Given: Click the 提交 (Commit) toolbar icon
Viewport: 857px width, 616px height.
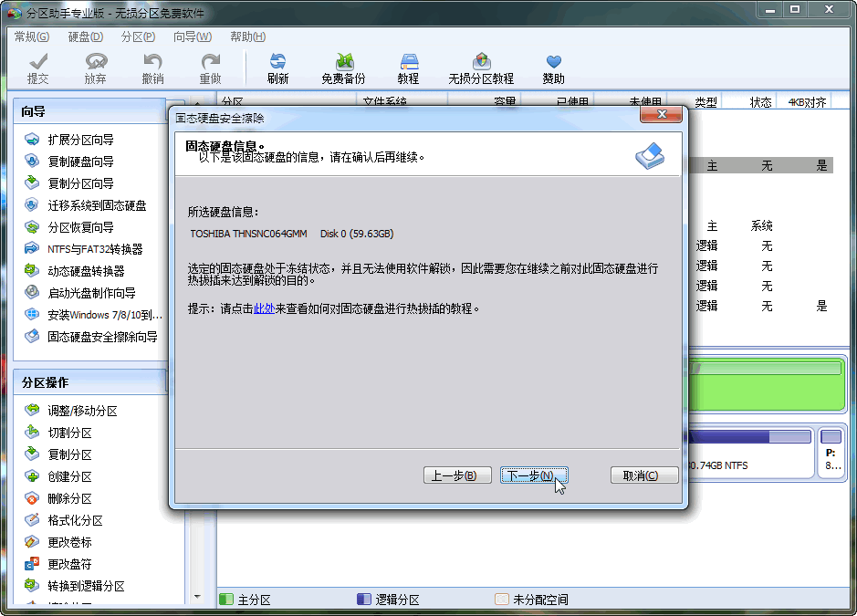Looking at the screenshot, I should pos(38,68).
